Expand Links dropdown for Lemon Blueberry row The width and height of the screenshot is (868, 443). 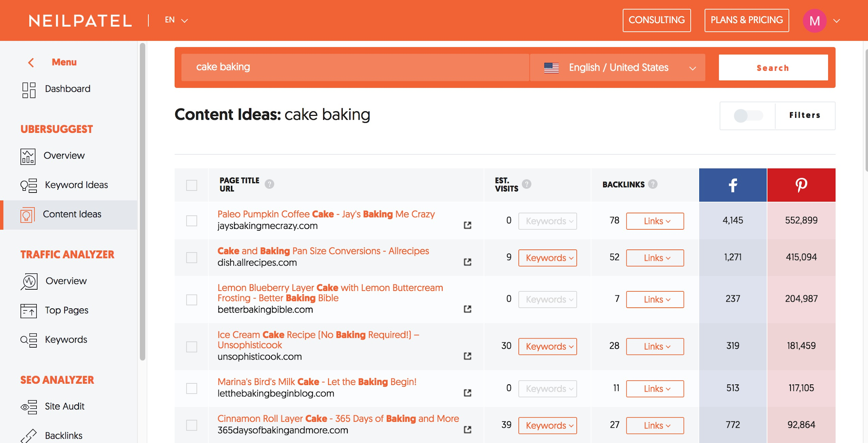tap(655, 300)
